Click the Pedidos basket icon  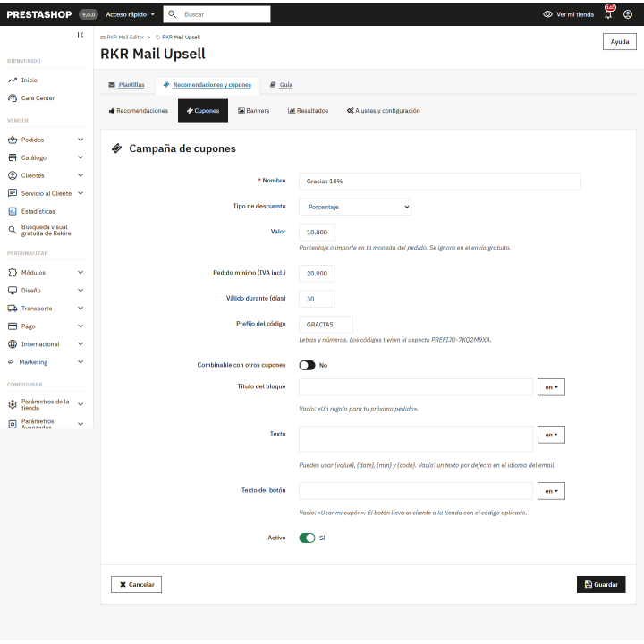click(13, 140)
